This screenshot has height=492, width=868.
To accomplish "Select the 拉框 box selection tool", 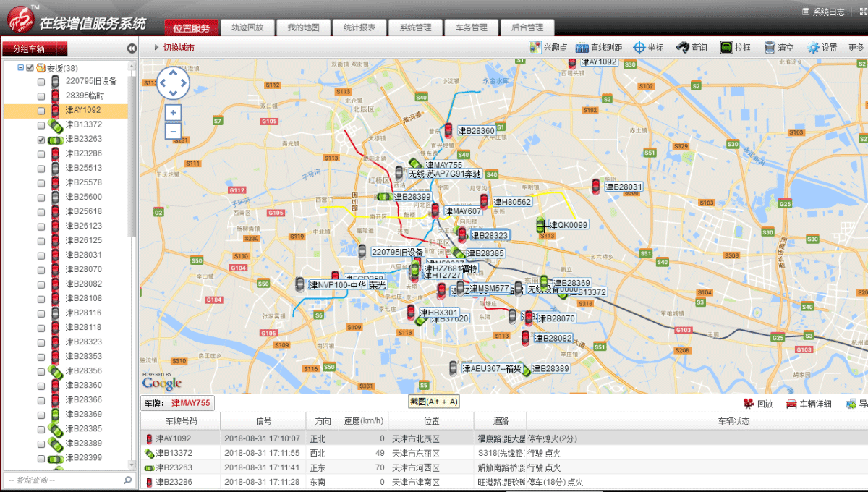I will click(726, 48).
